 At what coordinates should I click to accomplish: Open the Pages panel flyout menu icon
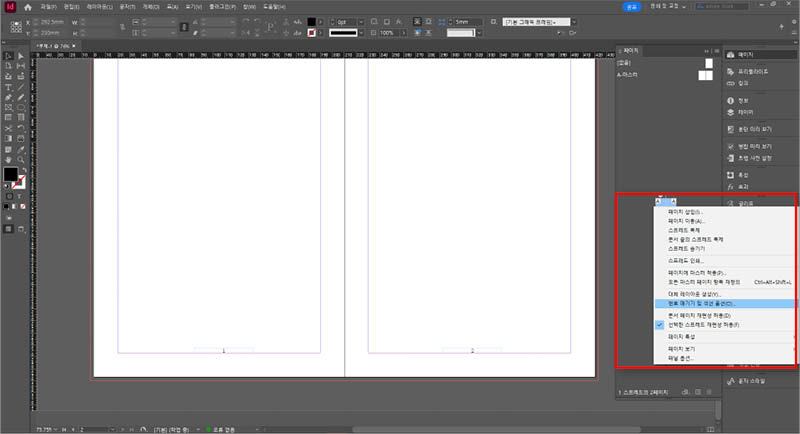click(x=716, y=51)
